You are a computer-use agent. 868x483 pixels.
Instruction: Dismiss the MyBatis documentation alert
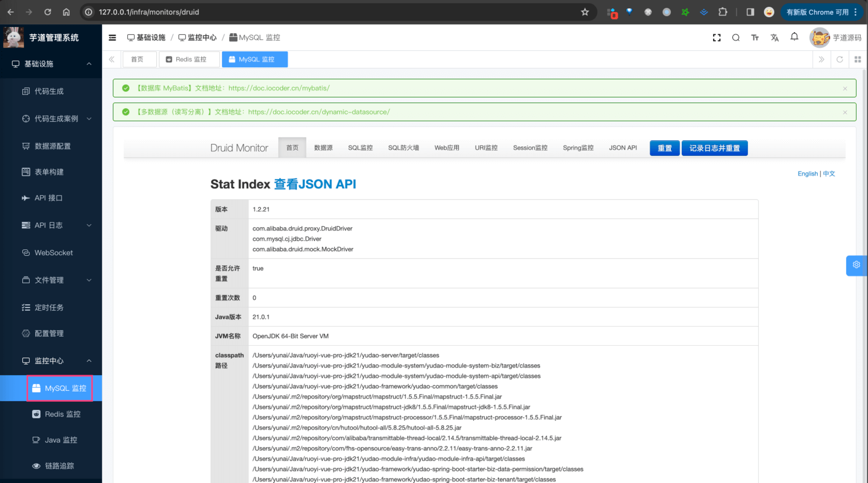pyautogui.click(x=845, y=89)
